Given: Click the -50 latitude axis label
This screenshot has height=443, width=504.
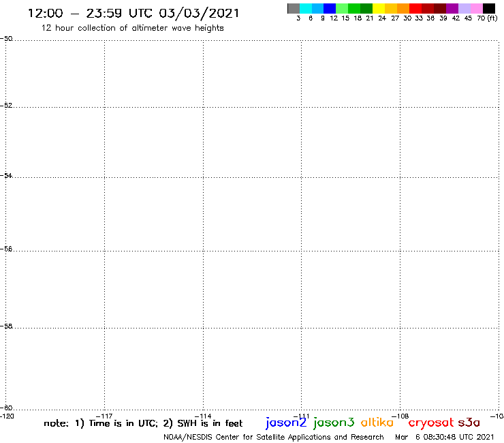Looking at the screenshot, I should pos(6,39).
